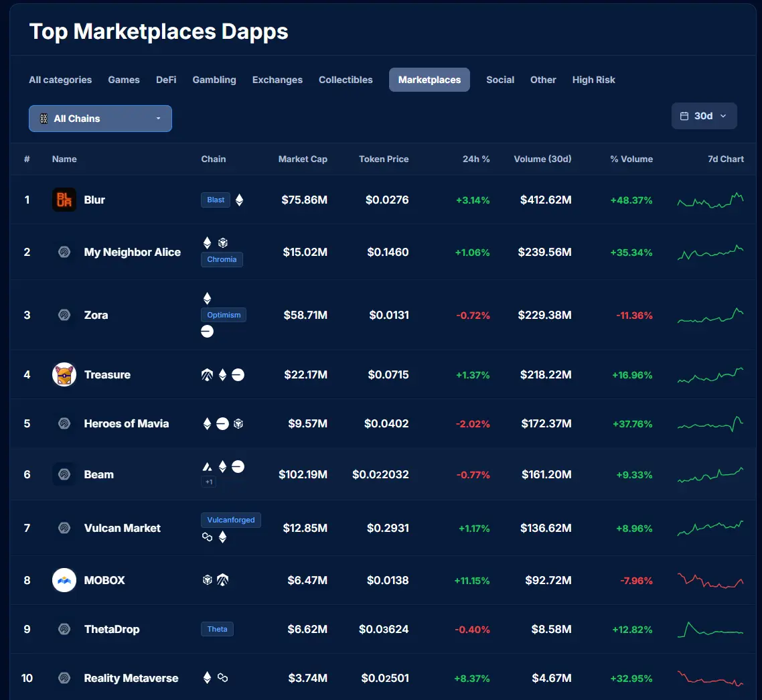Viewport: 762px width, 700px height.
Task: Click the -11.36% volume change for Zora
Action: pos(634,316)
